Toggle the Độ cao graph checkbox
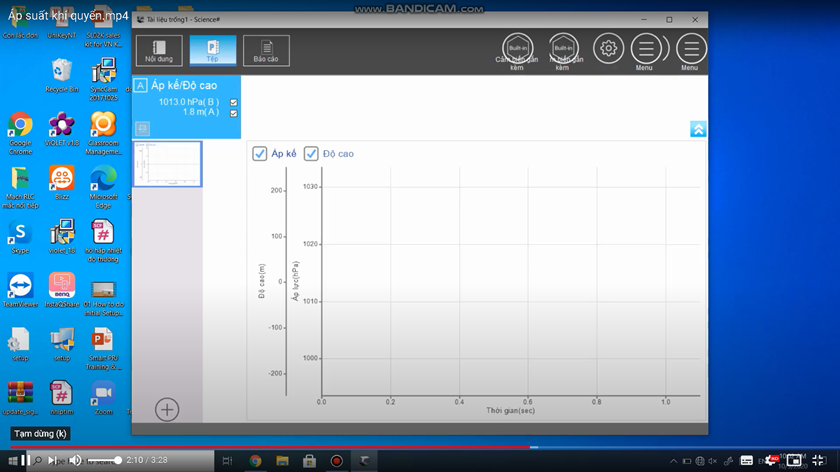The width and height of the screenshot is (840, 472). click(x=311, y=154)
